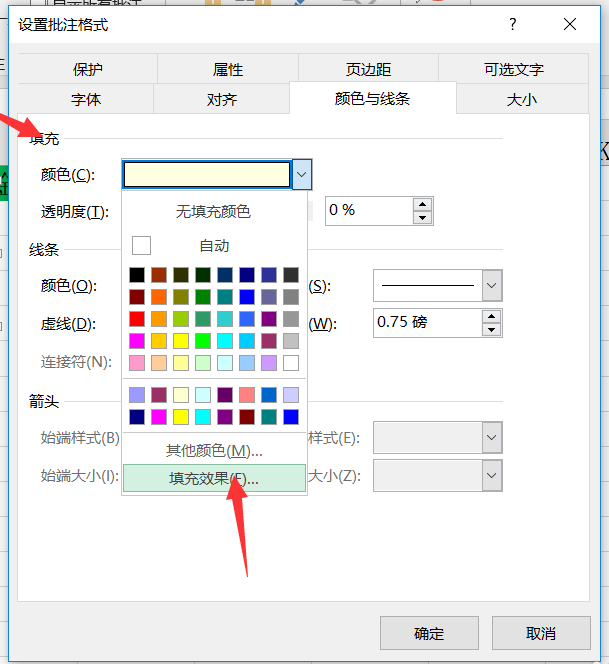The height and width of the screenshot is (664, 609).
Task: Switch to the 保护 tab
Action: (88, 69)
